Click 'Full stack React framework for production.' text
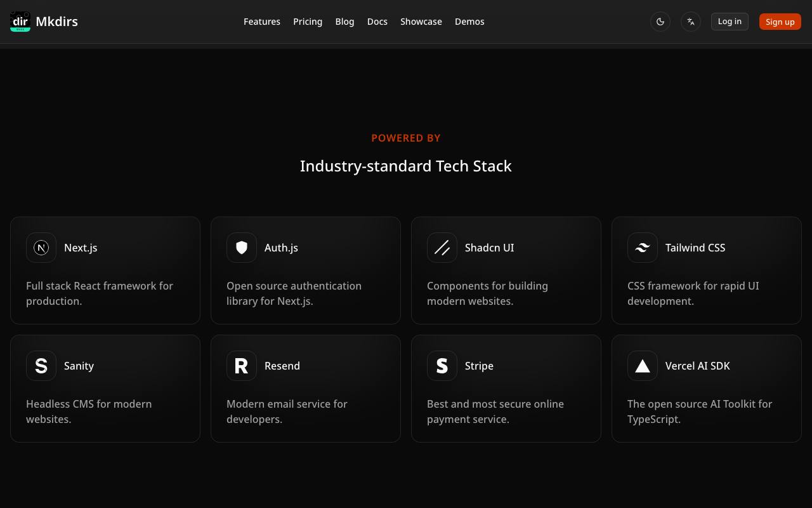This screenshot has width=812, height=508. click(x=100, y=293)
